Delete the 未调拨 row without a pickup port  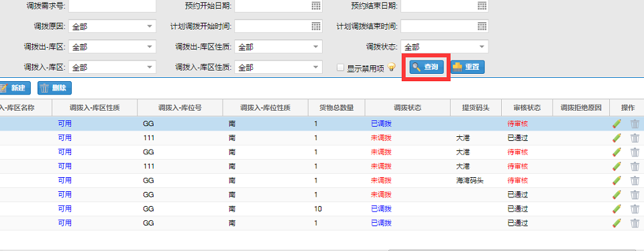[x=635, y=195]
